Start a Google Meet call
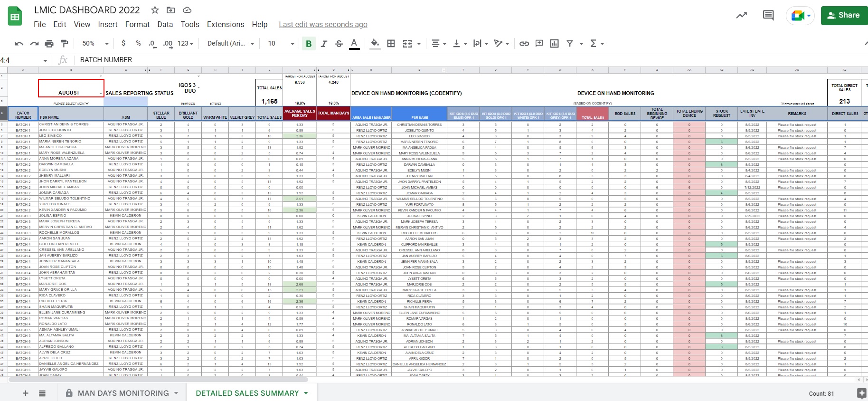 801,16
